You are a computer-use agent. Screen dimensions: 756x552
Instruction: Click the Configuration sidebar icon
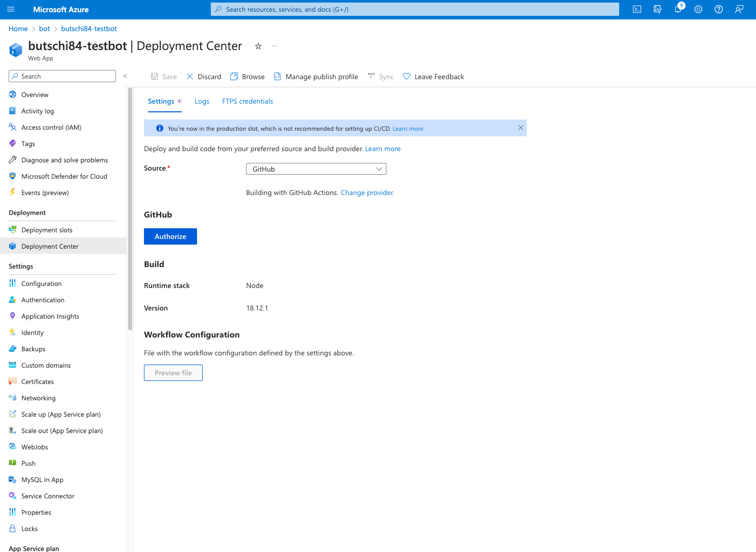click(x=13, y=283)
